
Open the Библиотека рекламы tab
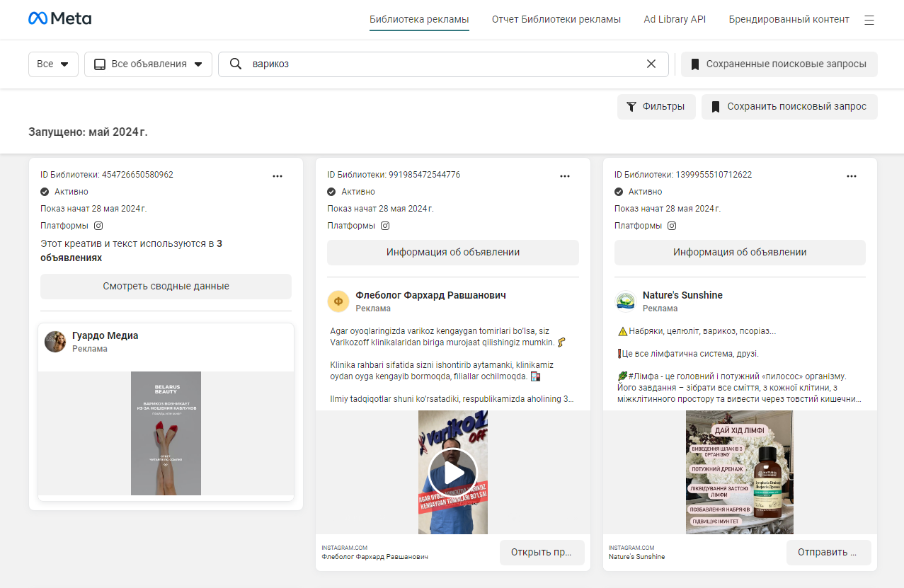419,20
